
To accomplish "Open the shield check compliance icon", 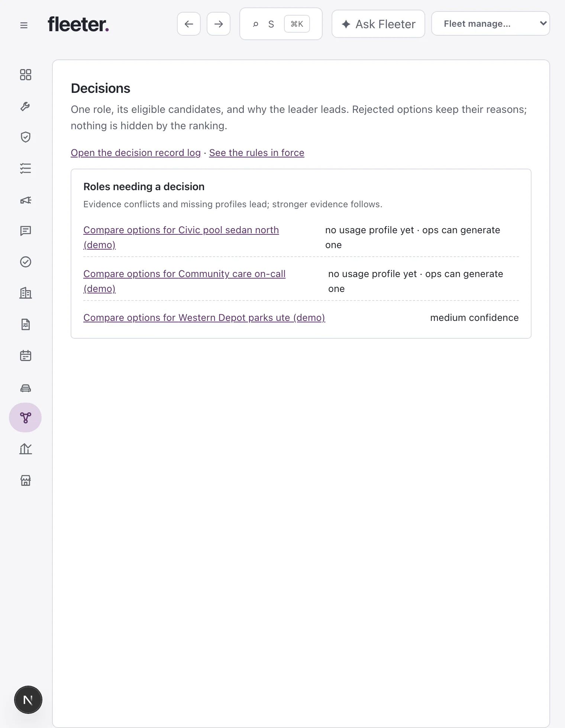I will click(x=25, y=137).
